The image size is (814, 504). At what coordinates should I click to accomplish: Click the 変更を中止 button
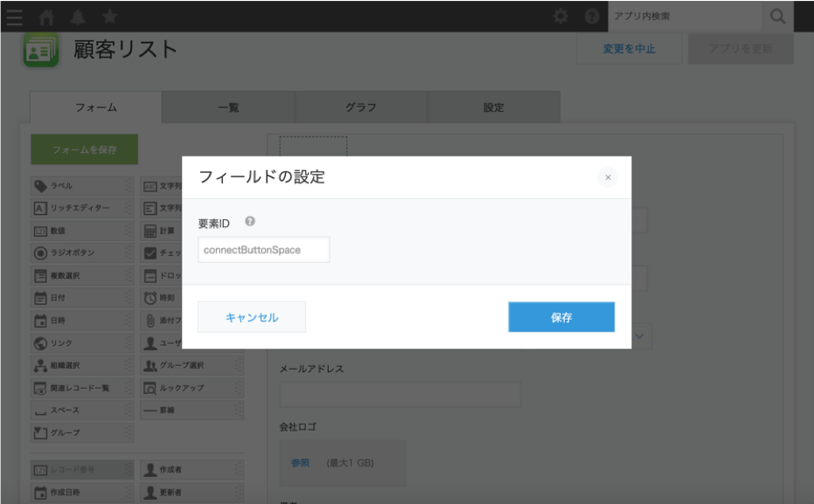point(629,49)
